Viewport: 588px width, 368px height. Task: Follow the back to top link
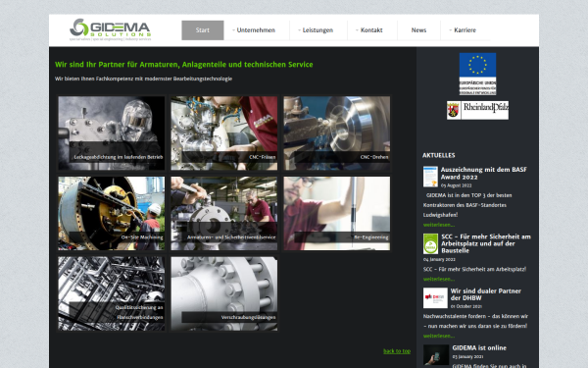coord(397,351)
